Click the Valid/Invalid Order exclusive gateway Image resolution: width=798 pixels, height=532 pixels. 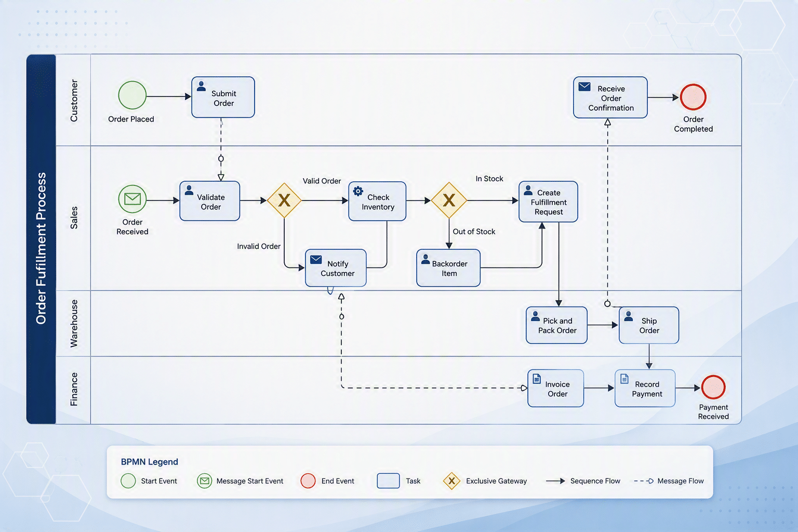coord(284,200)
